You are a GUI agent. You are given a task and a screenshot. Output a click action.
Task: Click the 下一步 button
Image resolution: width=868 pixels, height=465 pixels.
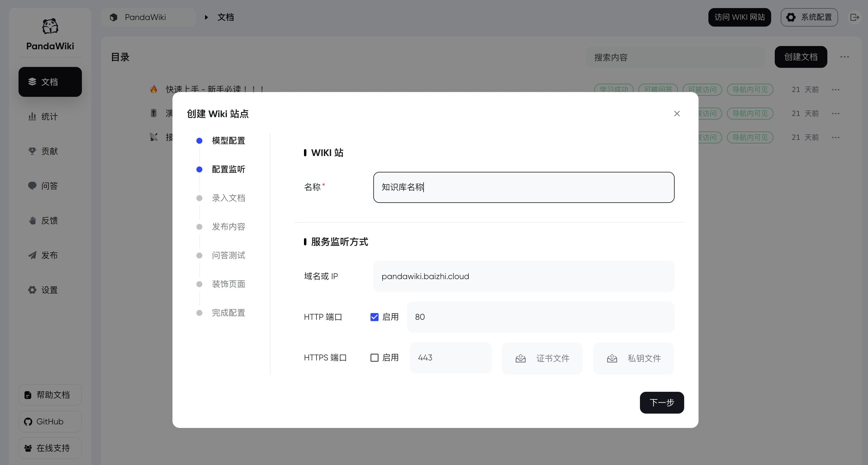[661, 403]
